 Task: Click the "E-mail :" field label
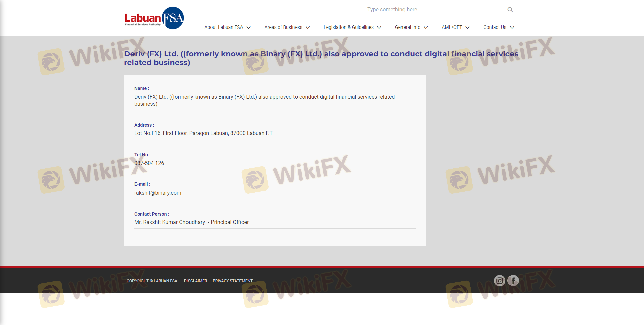[x=142, y=184]
